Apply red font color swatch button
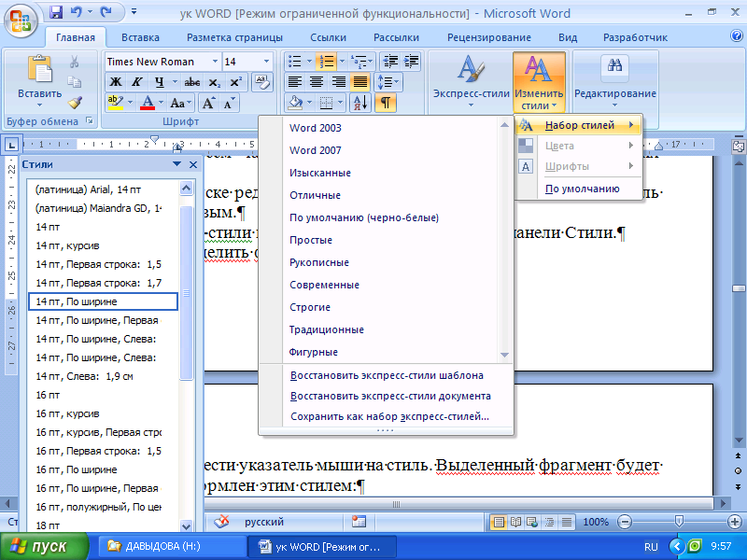The image size is (747, 560). coord(148,103)
